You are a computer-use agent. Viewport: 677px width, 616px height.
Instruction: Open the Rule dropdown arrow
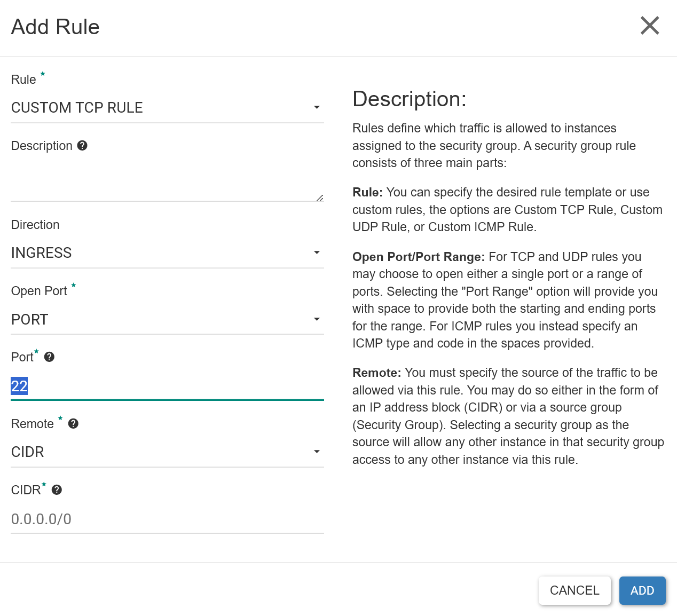pos(317,108)
